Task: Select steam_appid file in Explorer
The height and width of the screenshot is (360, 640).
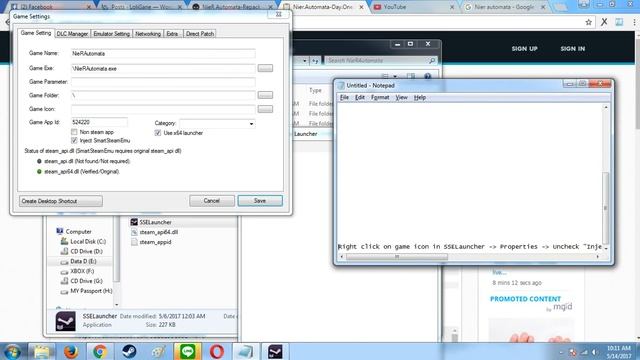Action: (151, 242)
